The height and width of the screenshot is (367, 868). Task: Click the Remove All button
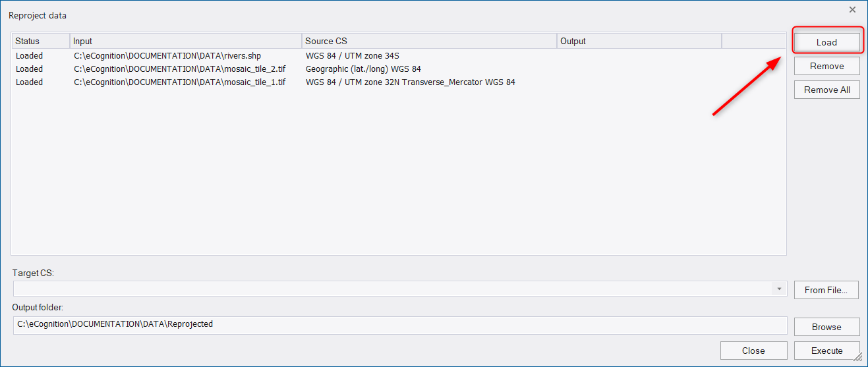tap(826, 90)
